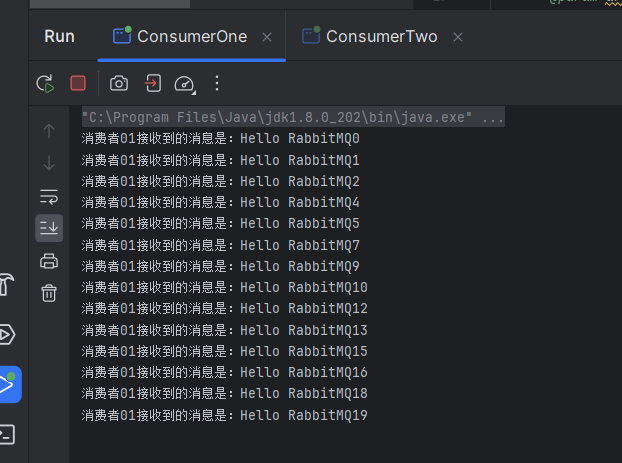622x463 pixels.
Task: Click the print console output icon
Action: [49, 261]
